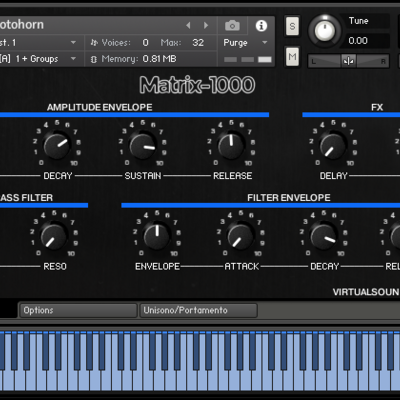400x400 pixels.
Task: Click the pan center icon
Action: [349, 61]
